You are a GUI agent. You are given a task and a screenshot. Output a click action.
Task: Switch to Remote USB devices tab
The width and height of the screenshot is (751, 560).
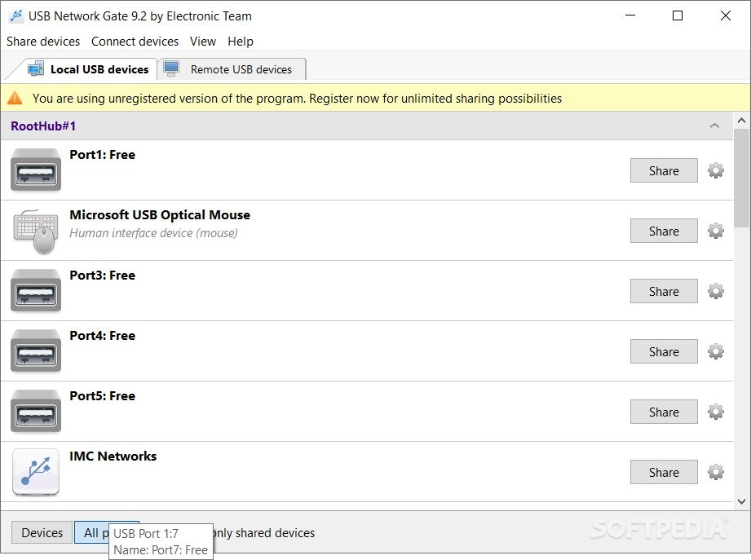(x=232, y=69)
